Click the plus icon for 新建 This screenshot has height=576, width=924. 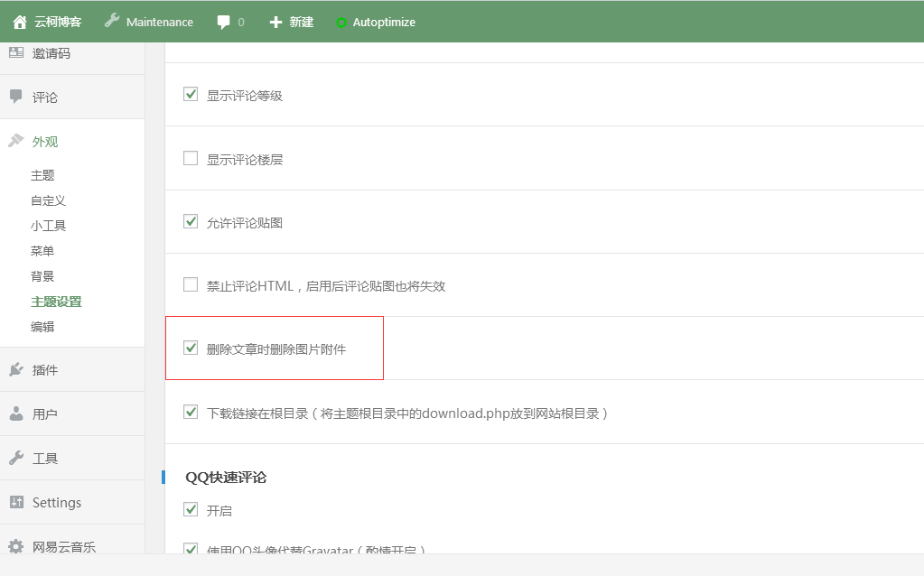point(276,22)
